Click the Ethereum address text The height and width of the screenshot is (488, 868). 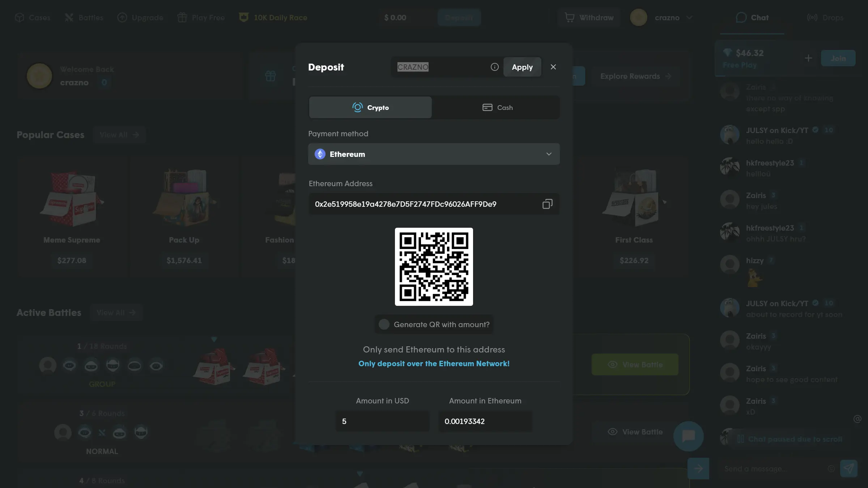(405, 204)
